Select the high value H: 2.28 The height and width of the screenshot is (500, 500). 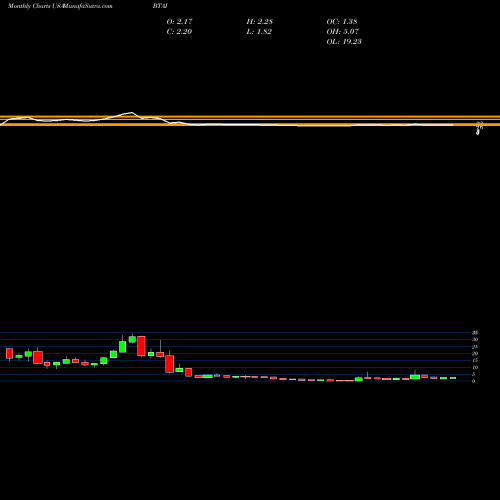click(260, 21)
